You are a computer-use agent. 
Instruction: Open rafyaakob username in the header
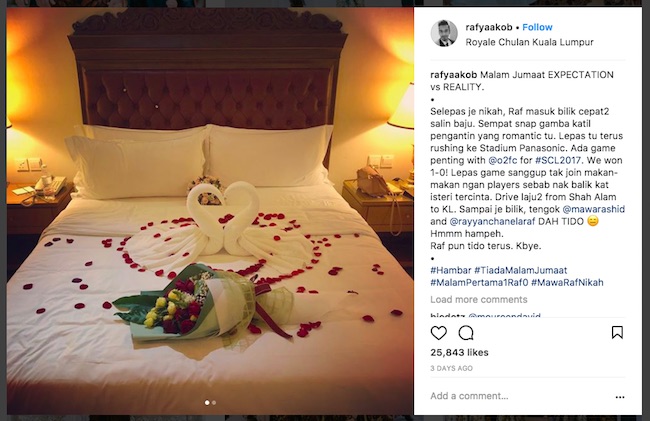(489, 27)
